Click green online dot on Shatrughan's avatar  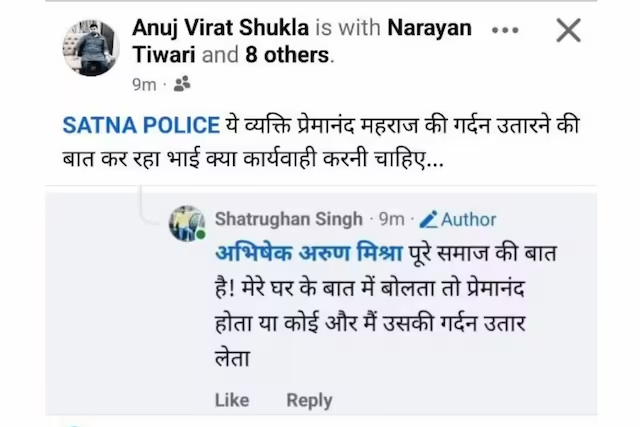tap(201, 235)
